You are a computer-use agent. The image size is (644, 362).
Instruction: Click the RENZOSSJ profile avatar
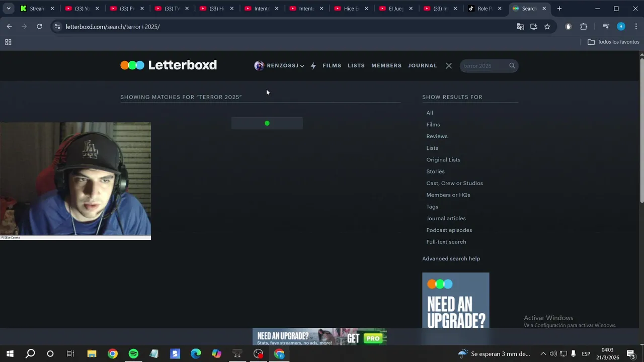259,66
